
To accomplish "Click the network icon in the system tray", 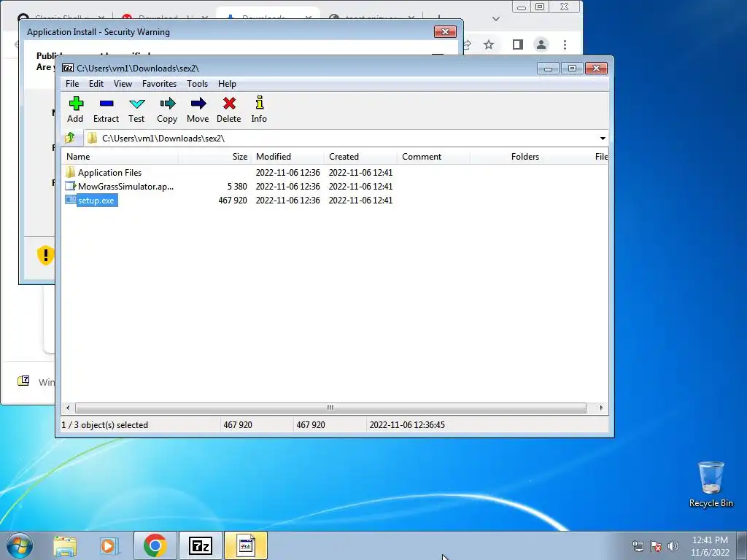I will point(638,546).
